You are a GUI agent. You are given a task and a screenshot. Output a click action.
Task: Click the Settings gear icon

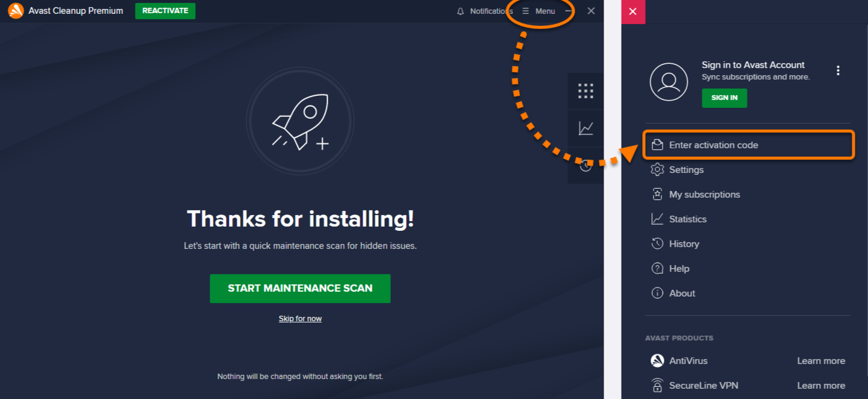pos(657,170)
